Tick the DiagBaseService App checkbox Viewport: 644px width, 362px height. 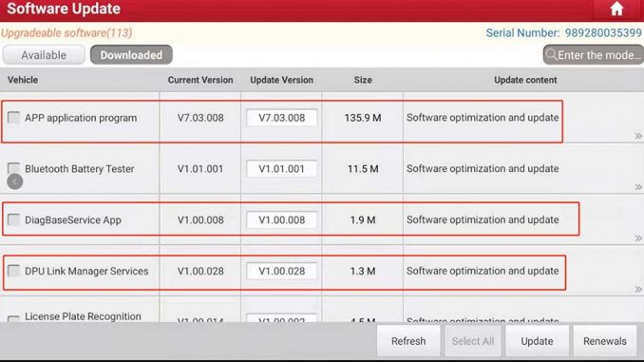coord(13,219)
